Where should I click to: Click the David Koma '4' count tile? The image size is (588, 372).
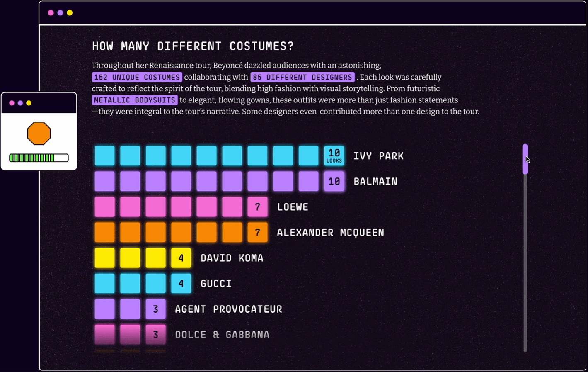(181, 258)
